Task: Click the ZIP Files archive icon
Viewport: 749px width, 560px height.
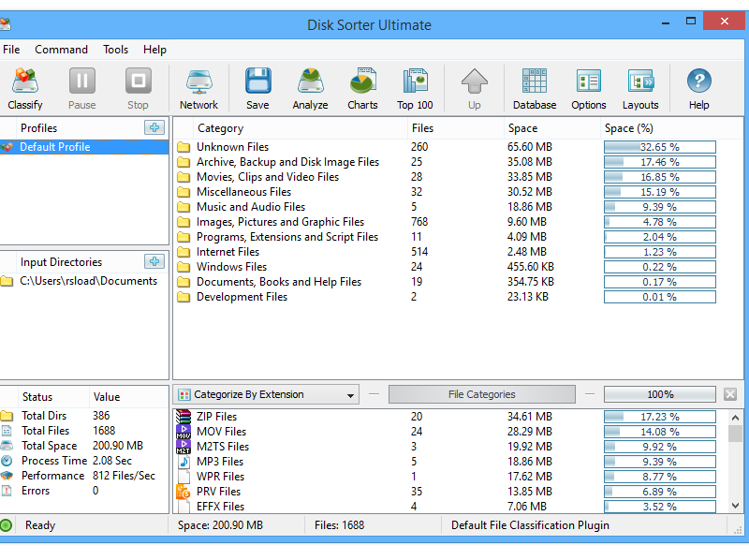Action: (x=184, y=417)
